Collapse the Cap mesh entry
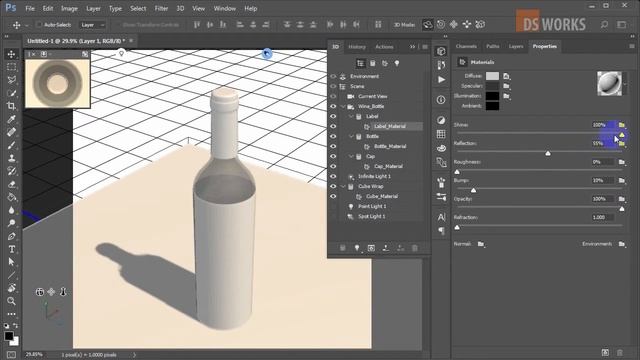640x360 pixels. (x=351, y=156)
